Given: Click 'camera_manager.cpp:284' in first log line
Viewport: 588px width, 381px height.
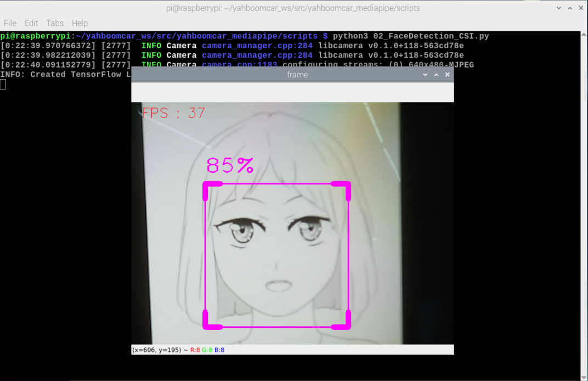Looking at the screenshot, I should click(x=257, y=46).
